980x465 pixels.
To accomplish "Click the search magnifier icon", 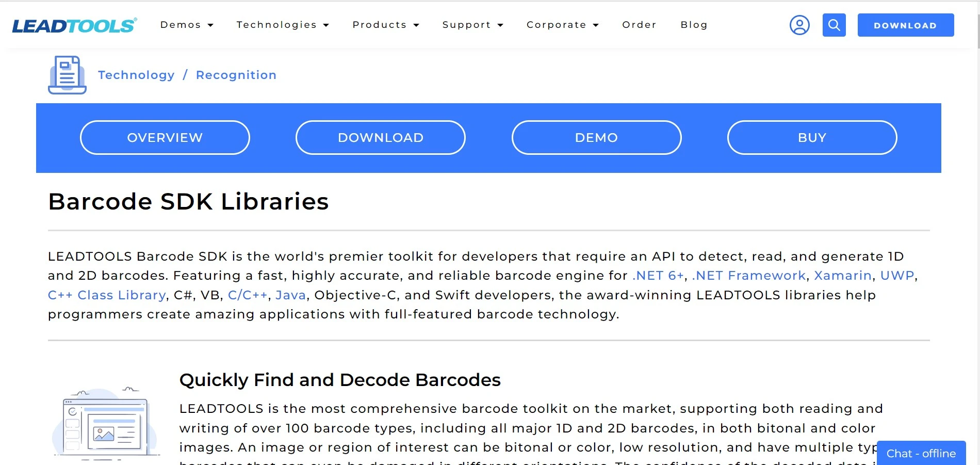I will tap(834, 25).
